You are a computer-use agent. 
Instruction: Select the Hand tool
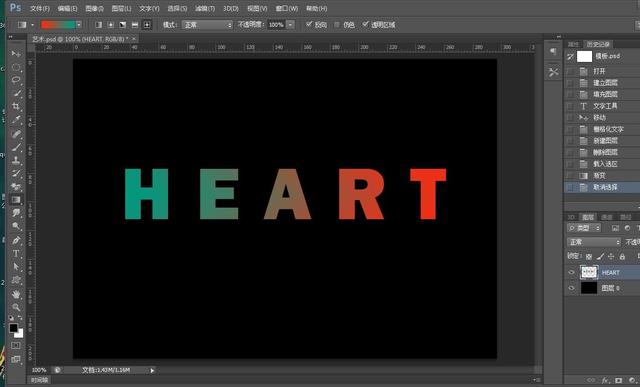coord(16,294)
